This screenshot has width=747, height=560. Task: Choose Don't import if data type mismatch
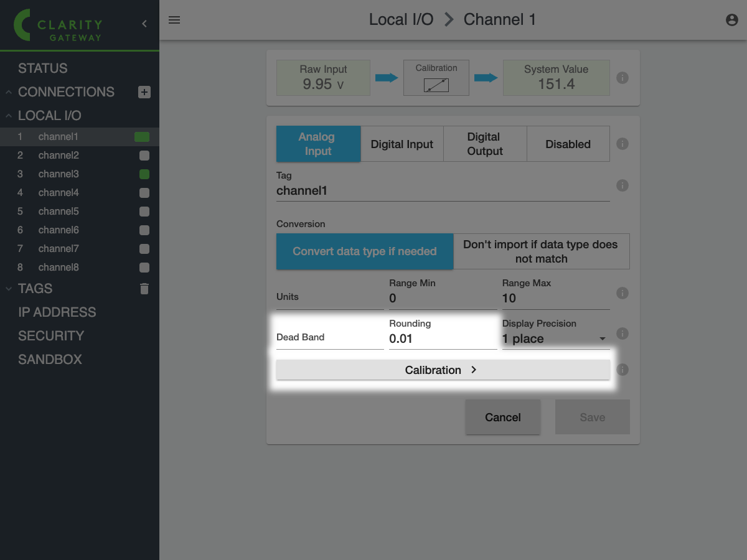click(x=541, y=251)
